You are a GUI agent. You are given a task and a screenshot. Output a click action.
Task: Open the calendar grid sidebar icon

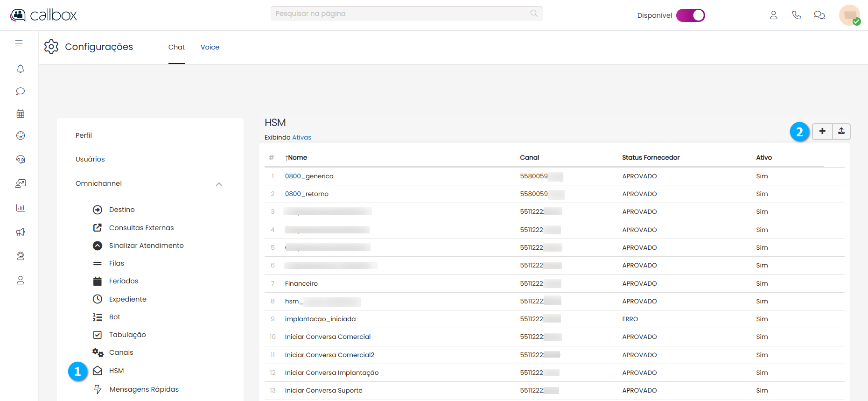pyautogui.click(x=20, y=113)
